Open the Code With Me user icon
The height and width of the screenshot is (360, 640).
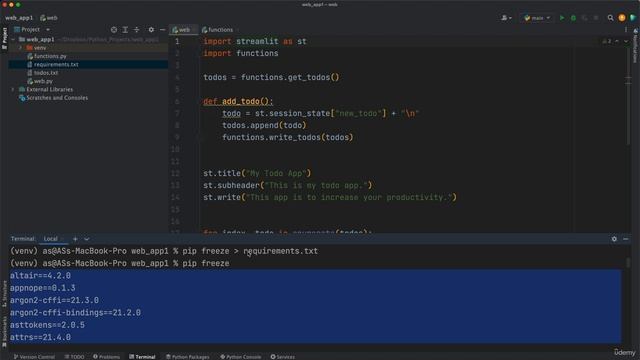tap(506, 18)
